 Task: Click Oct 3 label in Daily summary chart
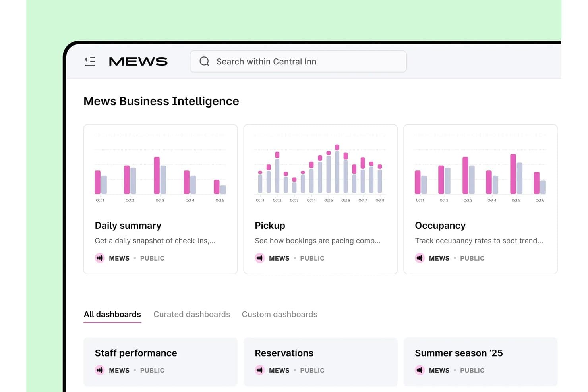click(x=160, y=200)
